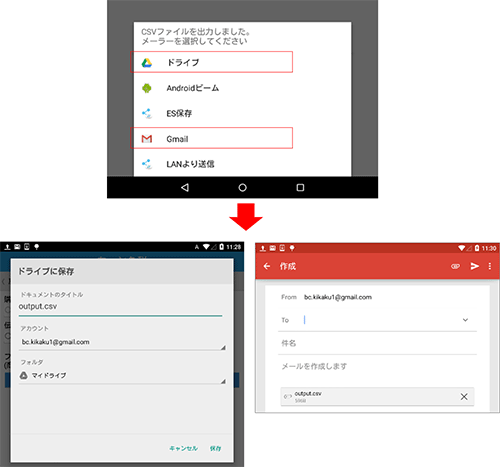Click the キャンセル button

pyautogui.click(x=184, y=448)
